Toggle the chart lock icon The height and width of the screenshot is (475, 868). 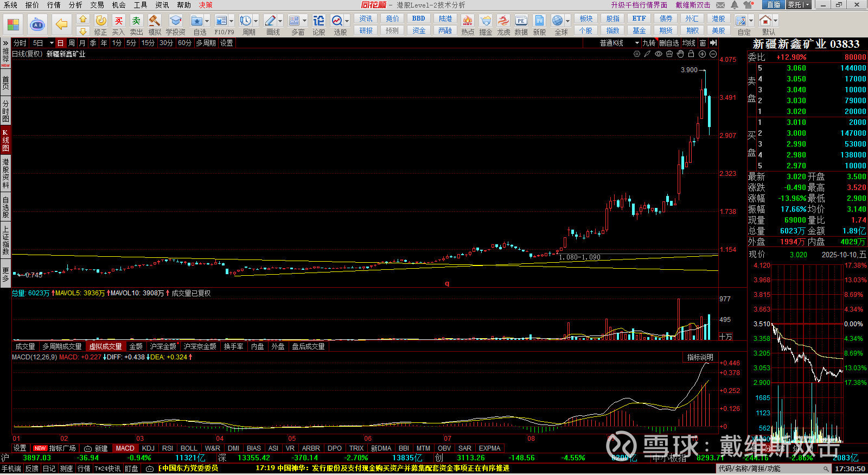click(691, 54)
